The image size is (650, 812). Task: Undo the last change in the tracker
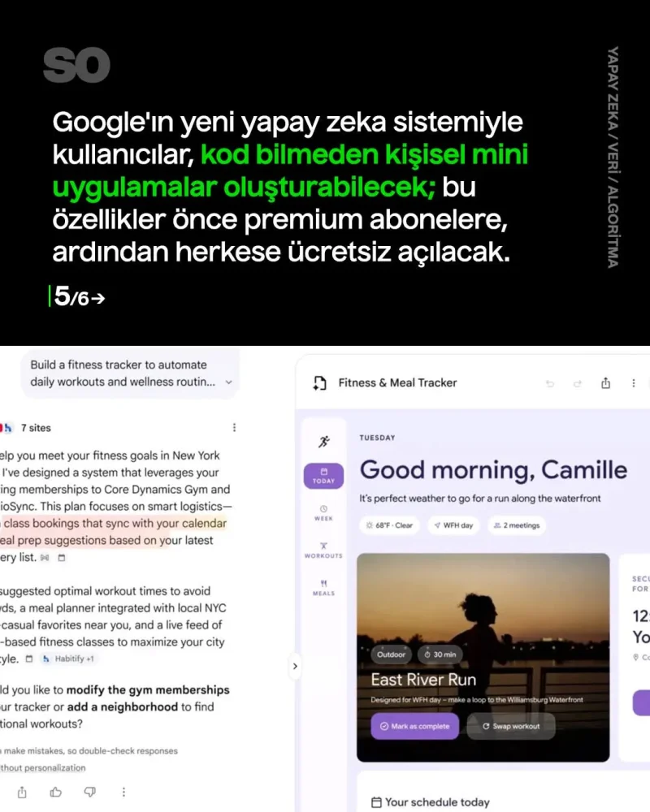[x=550, y=384]
